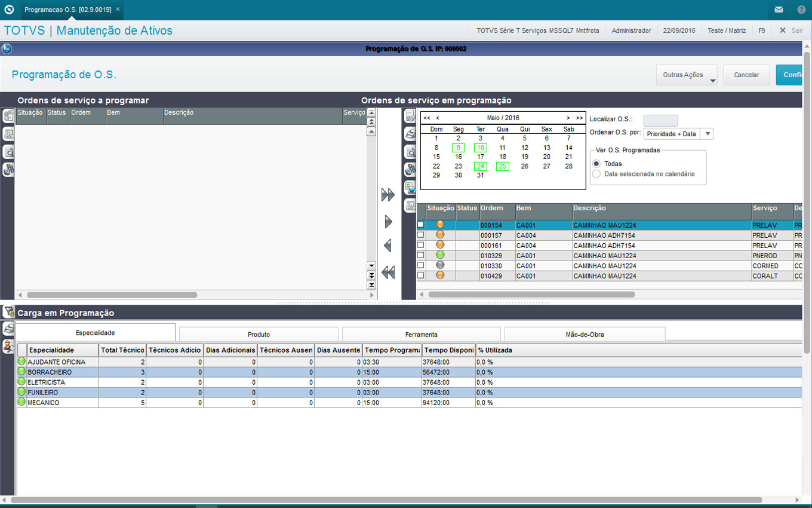Image resolution: width=812 pixels, height=508 pixels.
Task: Select the Todas radio button
Action: click(x=596, y=164)
